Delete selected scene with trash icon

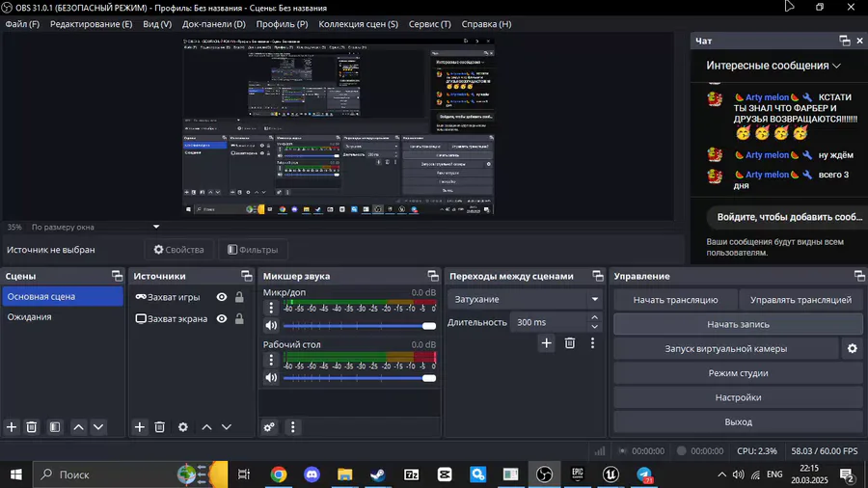tap(32, 427)
